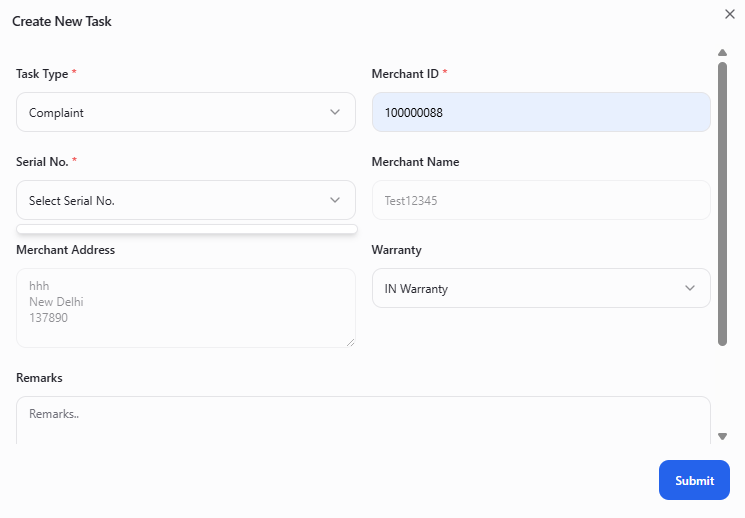Click the Task Type chevron arrow
This screenshot has height=518, width=745.
click(x=335, y=112)
